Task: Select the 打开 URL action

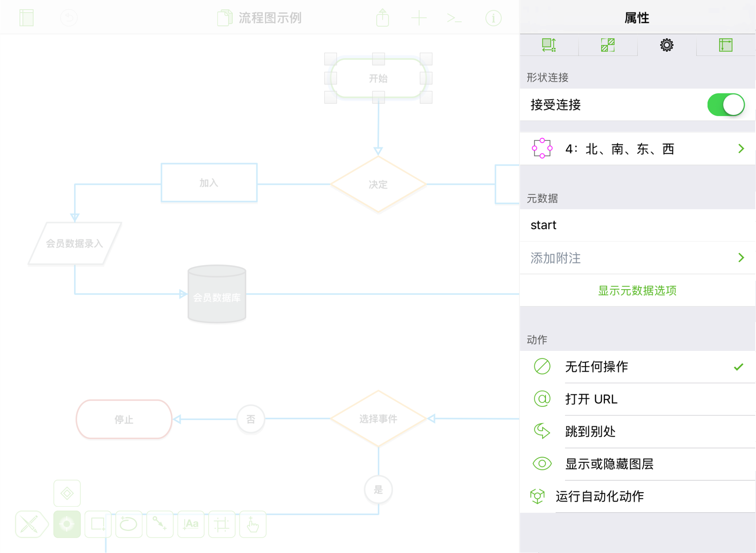Action: [637, 399]
